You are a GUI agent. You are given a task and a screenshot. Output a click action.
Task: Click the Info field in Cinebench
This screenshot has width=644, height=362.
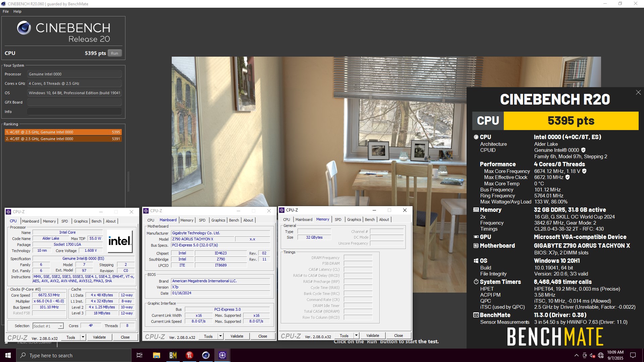point(74,112)
